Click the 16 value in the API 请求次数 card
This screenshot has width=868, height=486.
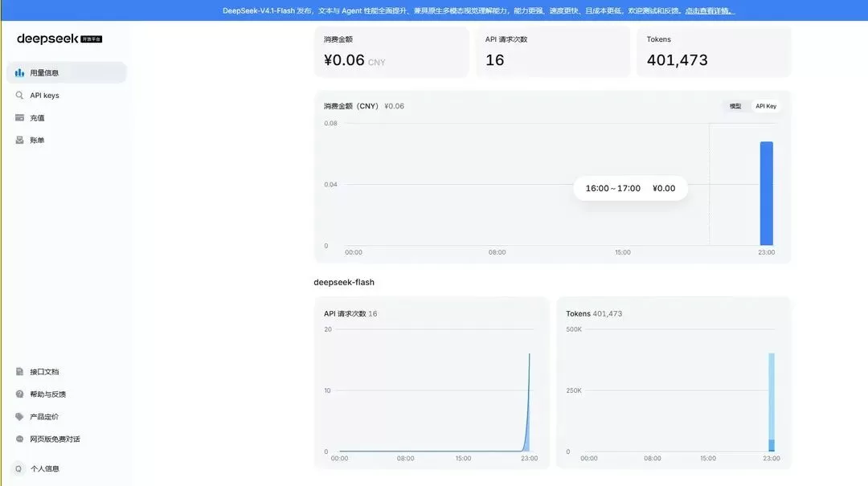pyautogui.click(x=495, y=59)
